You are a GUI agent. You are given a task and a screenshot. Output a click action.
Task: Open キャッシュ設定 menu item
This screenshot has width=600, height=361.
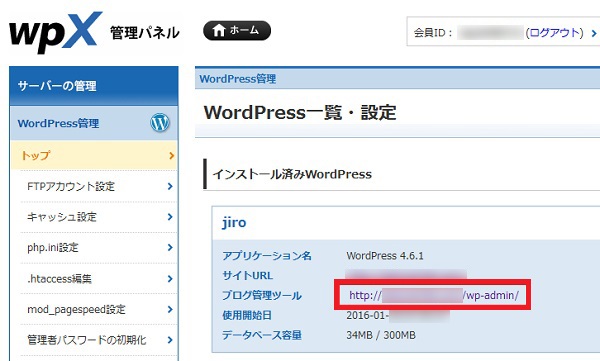99,217
